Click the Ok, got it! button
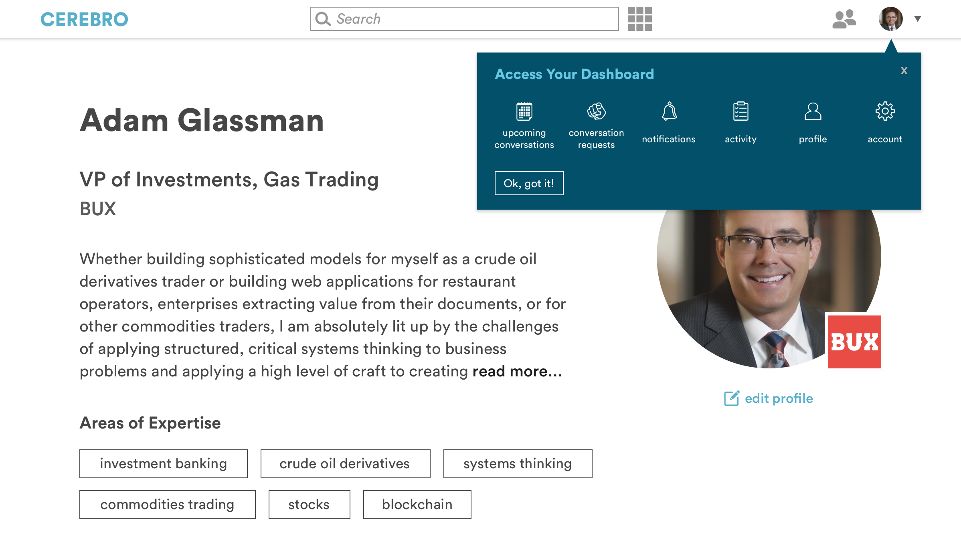Viewport: 961px width, 560px height. coord(529,183)
